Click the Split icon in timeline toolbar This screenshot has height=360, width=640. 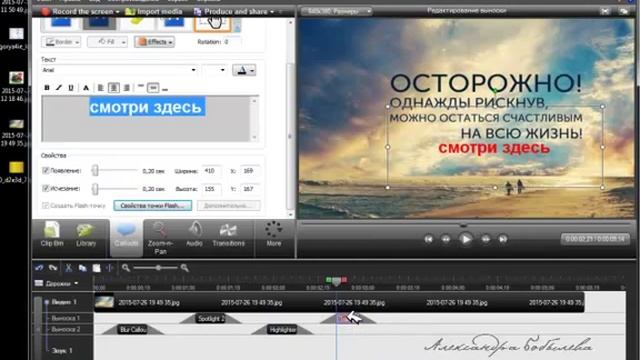(110, 268)
